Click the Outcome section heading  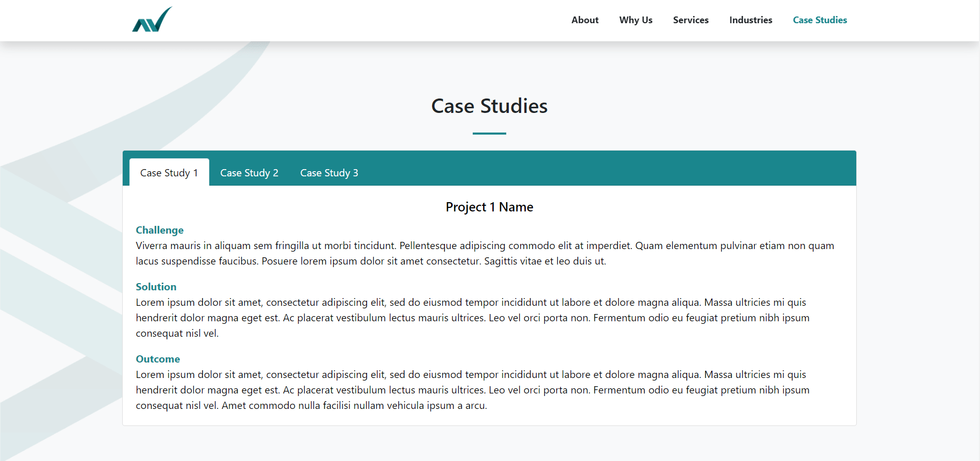(x=158, y=359)
